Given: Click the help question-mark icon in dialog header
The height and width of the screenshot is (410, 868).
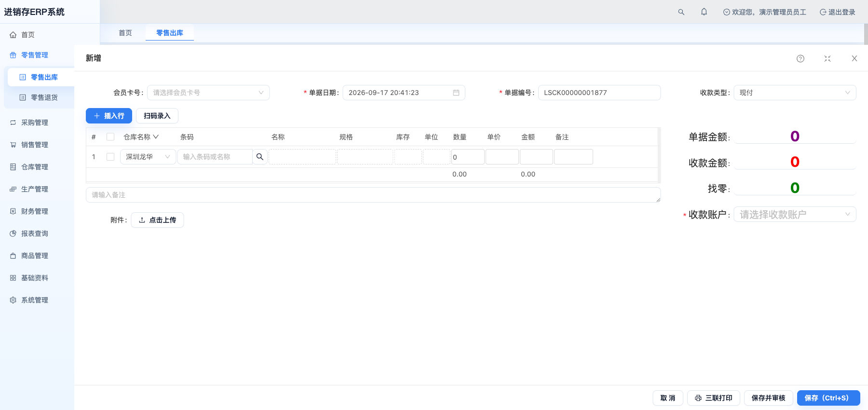Looking at the screenshot, I should [800, 58].
